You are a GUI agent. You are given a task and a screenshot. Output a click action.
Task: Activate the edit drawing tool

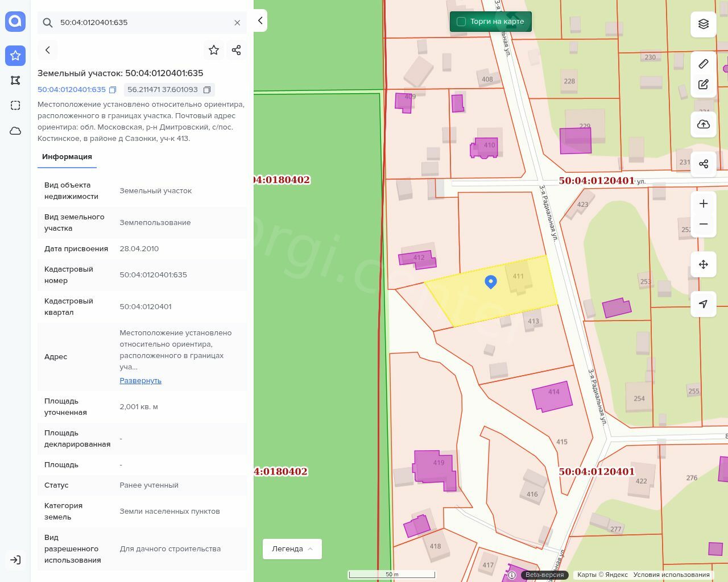pyautogui.click(x=704, y=84)
